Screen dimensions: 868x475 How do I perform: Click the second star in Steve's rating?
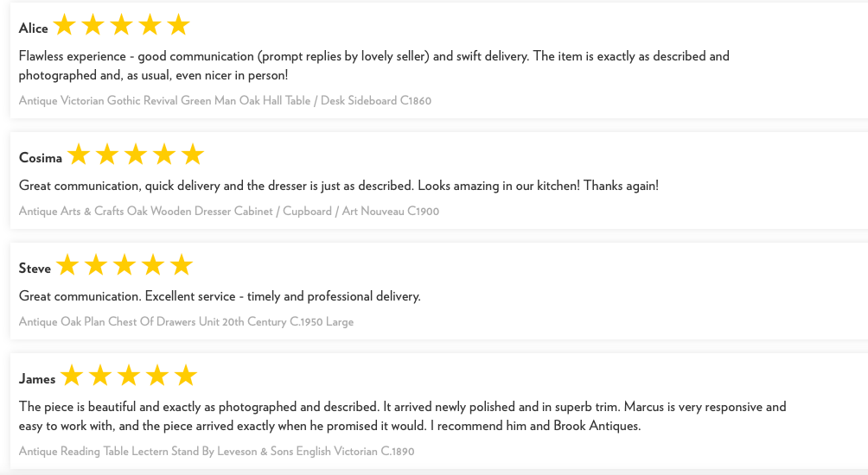(96, 265)
